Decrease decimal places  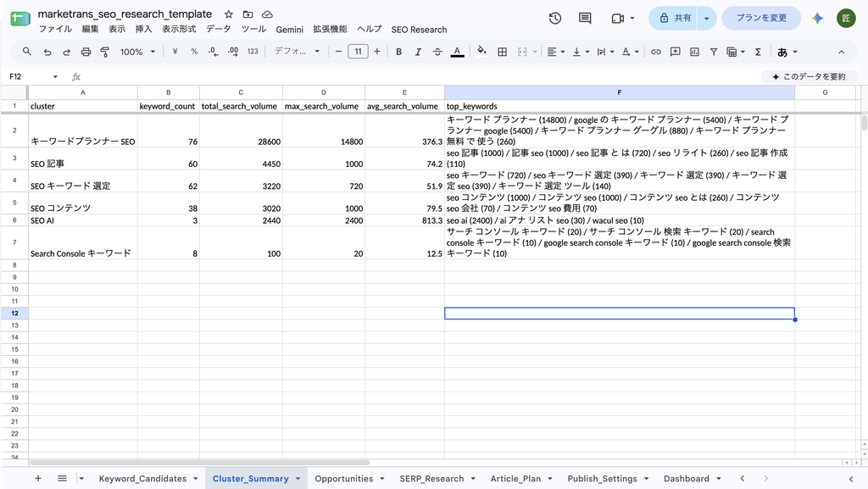[213, 52]
